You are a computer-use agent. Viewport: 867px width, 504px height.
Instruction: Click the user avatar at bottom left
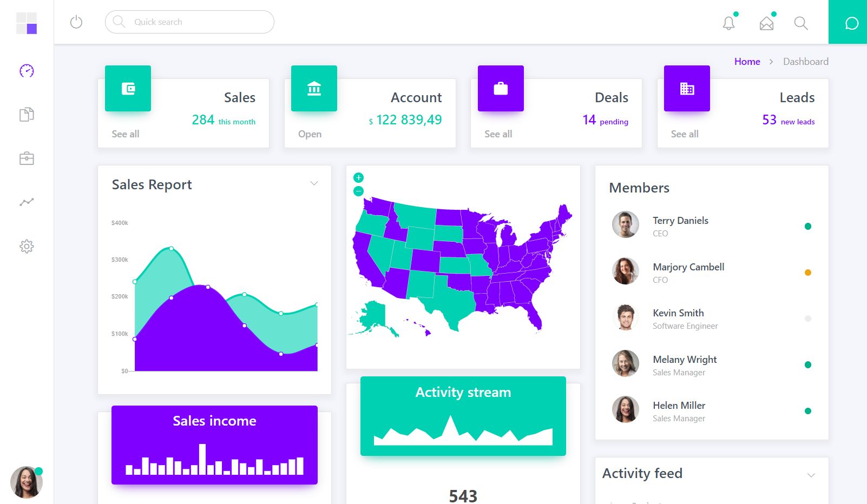[x=26, y=482]
